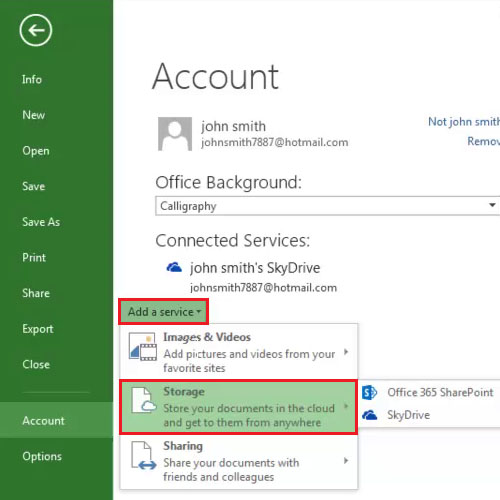Expand the Storage submenu arrow
This screenshot has width=500, height=500.
click(x=346, y=406)
